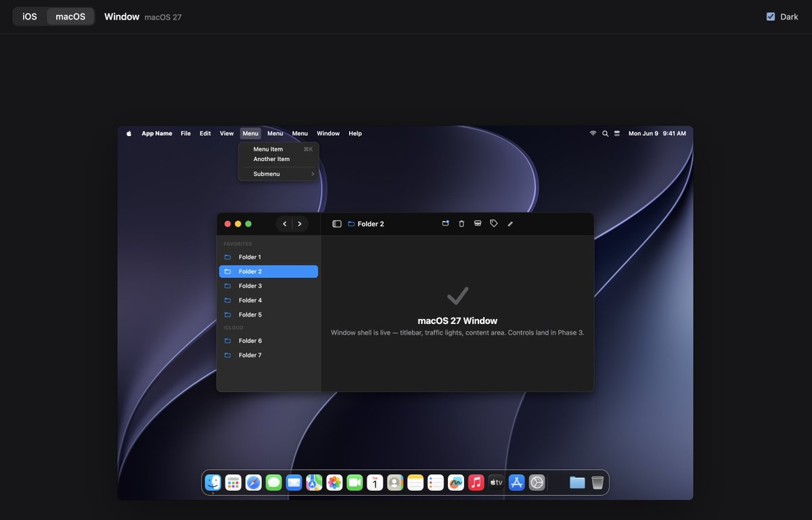Choose Menu Item from the dropdown
Screen dimensions: 812x520
(278, 149)
